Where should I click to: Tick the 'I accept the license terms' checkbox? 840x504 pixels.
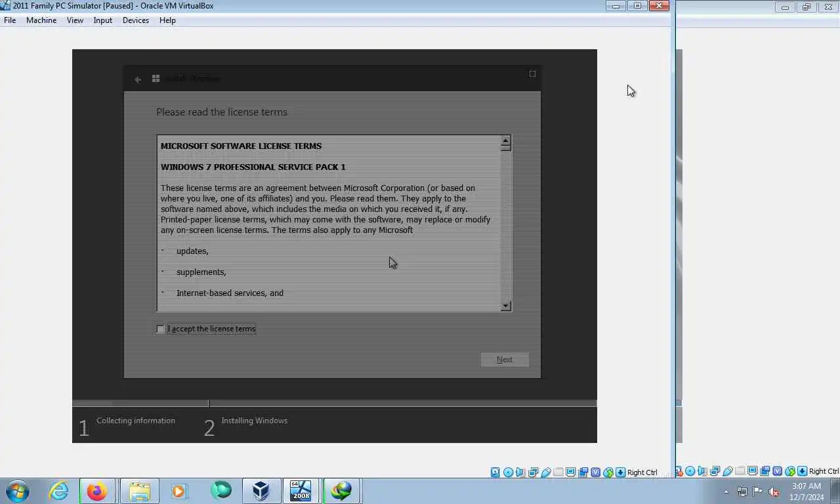pos(161,329)
